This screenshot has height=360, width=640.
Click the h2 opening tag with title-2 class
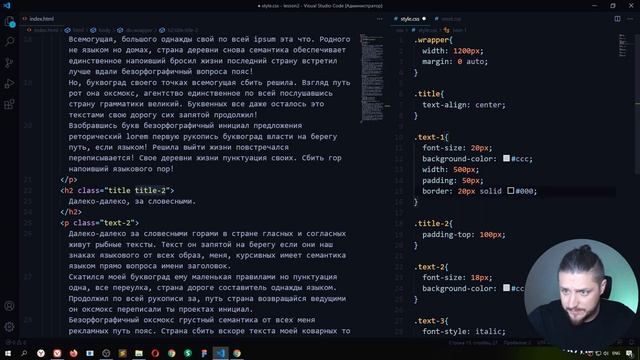pos(117,191)
